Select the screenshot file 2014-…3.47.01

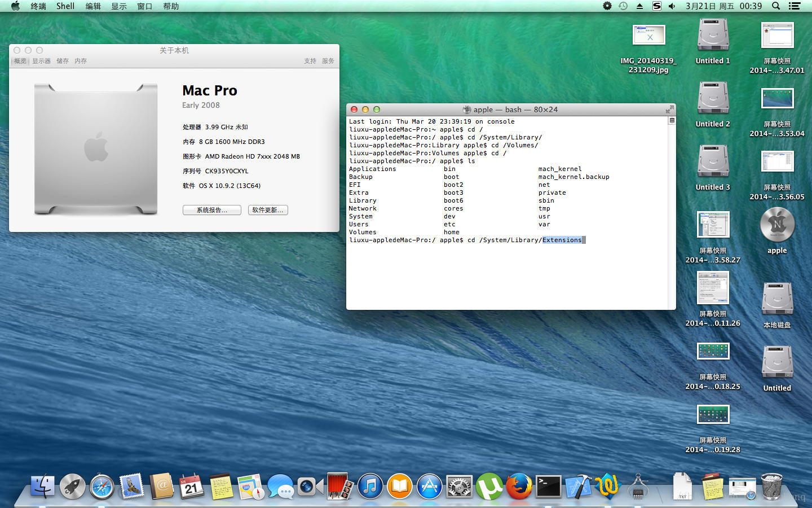(777, 47)
